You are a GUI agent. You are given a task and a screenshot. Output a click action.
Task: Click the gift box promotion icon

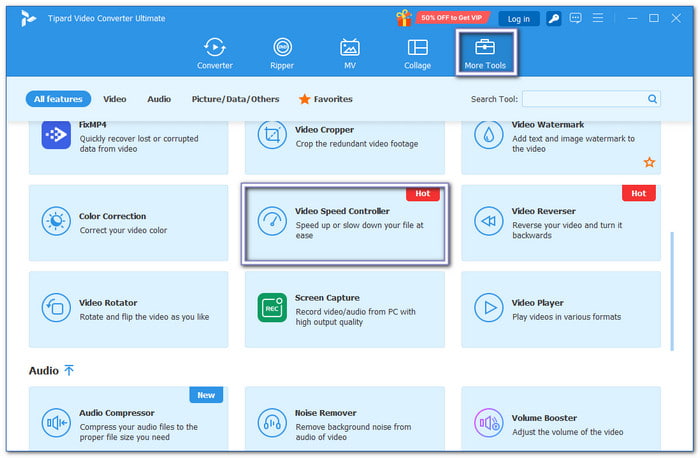(404, 18)
